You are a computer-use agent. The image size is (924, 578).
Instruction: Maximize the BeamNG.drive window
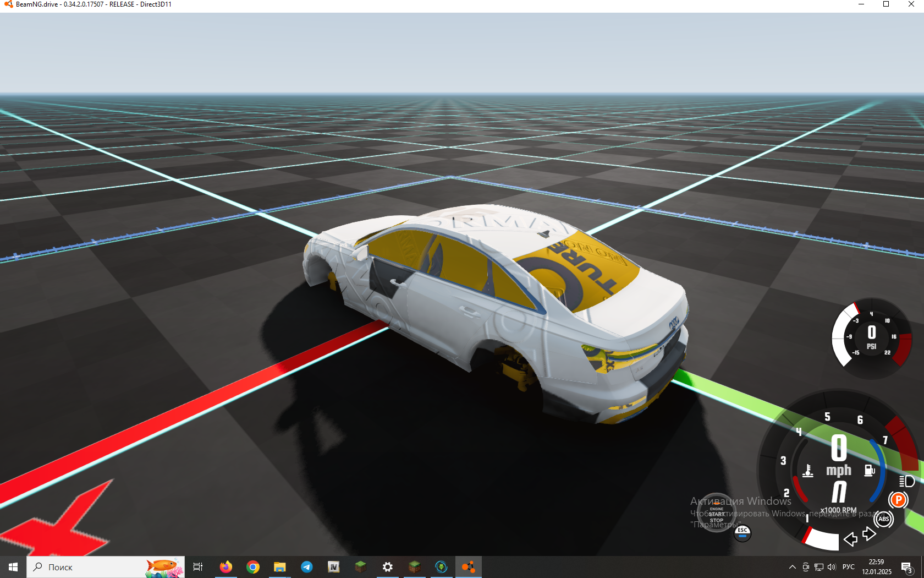pyautogui.click(x=886, y=4)
